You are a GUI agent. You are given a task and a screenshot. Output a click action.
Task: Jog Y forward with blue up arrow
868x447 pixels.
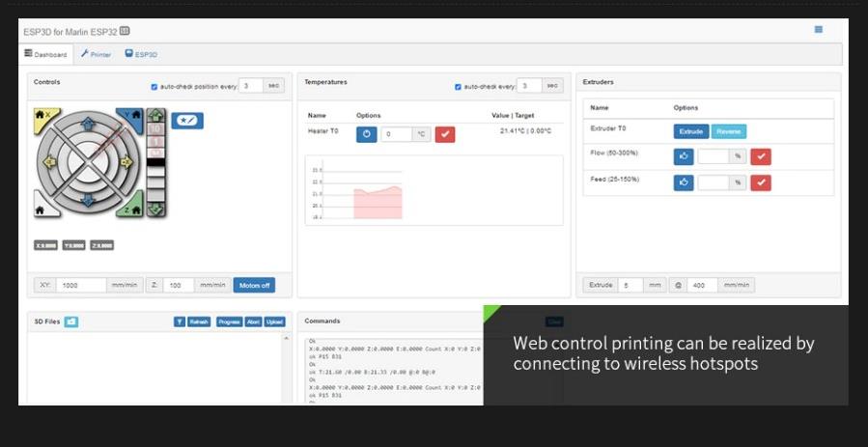(x=88, y=124)
